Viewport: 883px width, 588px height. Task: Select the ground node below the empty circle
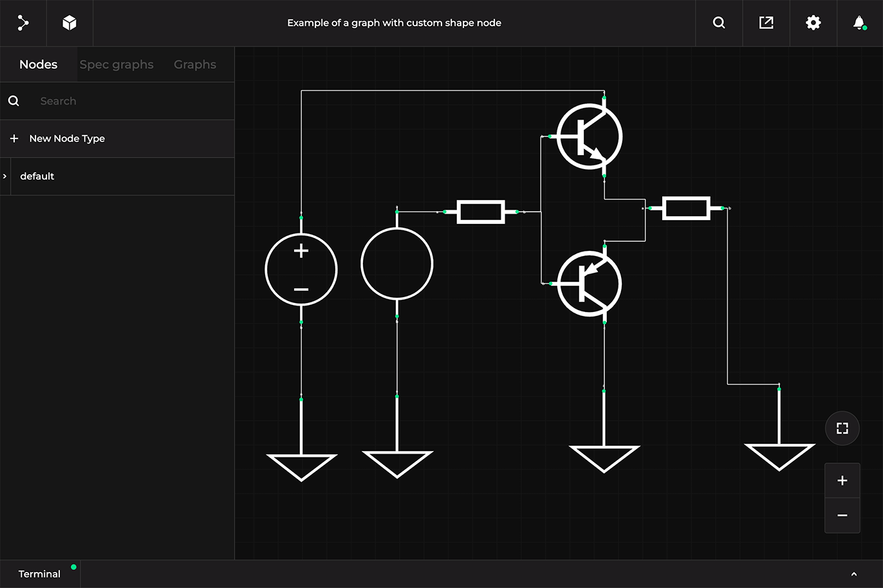(397, 436)
